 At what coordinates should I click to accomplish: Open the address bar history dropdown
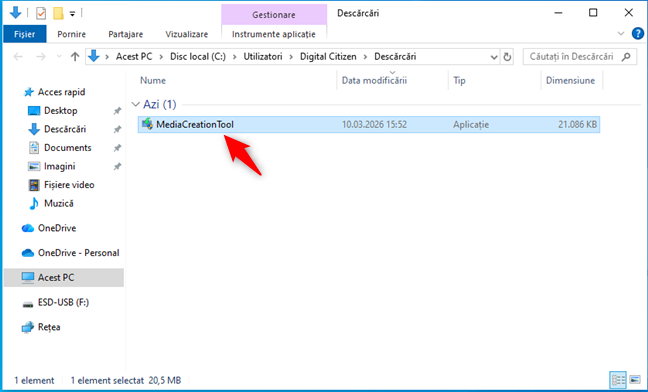point(493,57)
